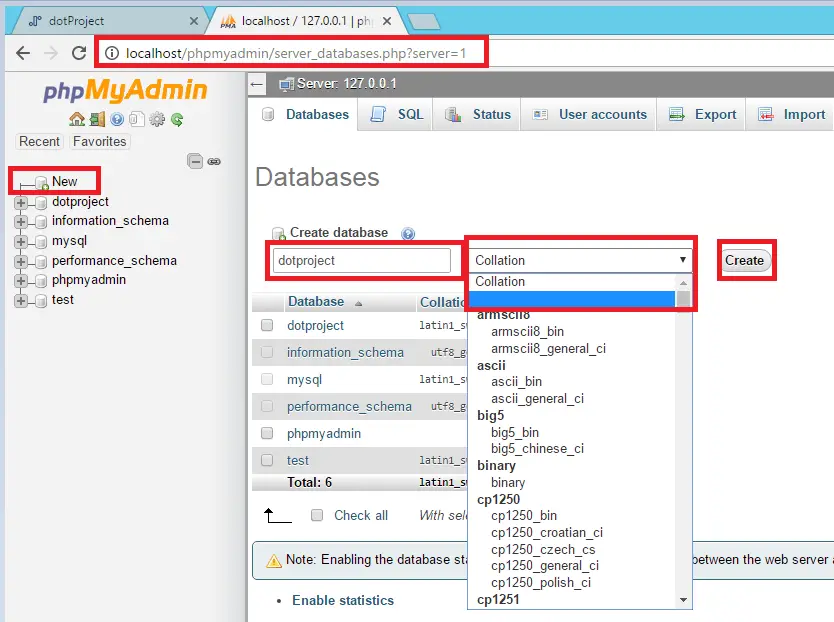Screen dimensions: 834x622
Task: Click the phpMyAdmin logo
Action: coord(125,89)
